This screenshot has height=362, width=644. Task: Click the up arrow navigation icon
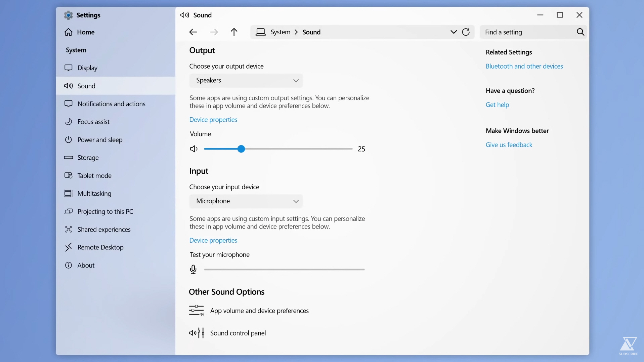click(x=234, y=32)
